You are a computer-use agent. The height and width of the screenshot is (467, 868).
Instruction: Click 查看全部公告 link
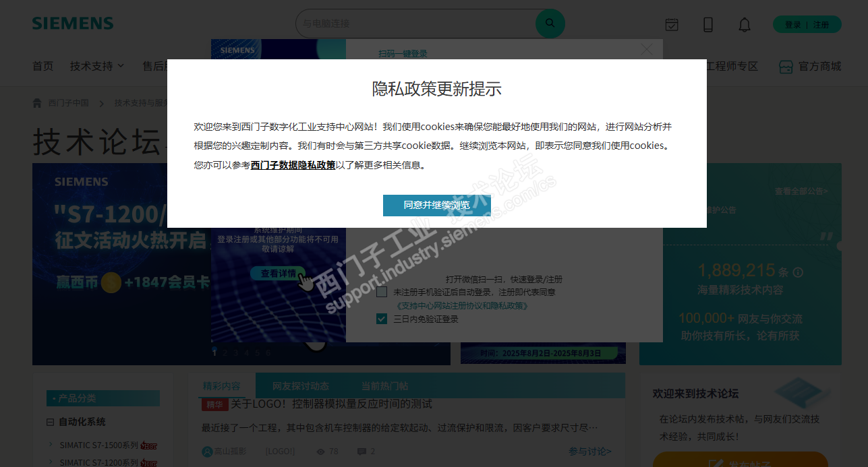click(801, 191)
